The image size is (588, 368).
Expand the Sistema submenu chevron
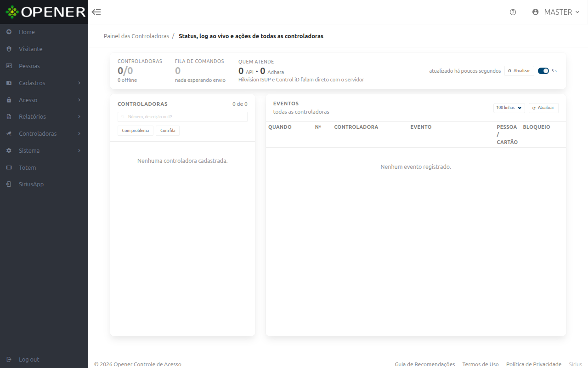[79, 151]
